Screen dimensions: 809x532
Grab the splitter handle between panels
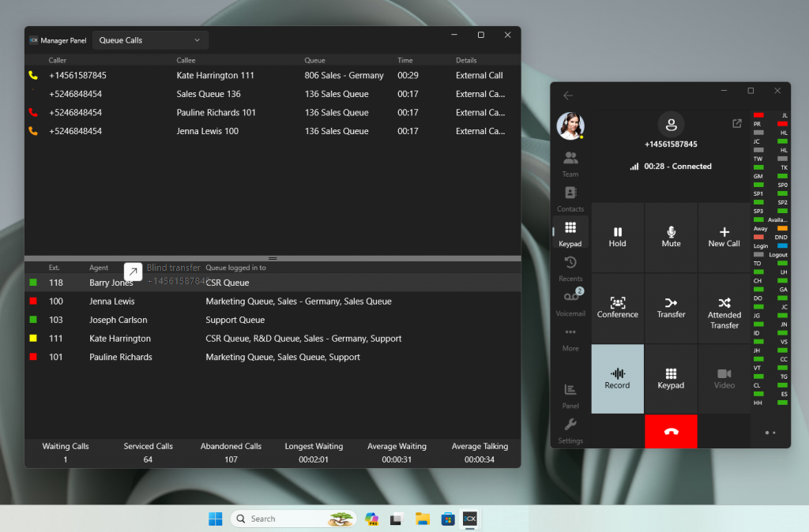(x=273, y=258)
